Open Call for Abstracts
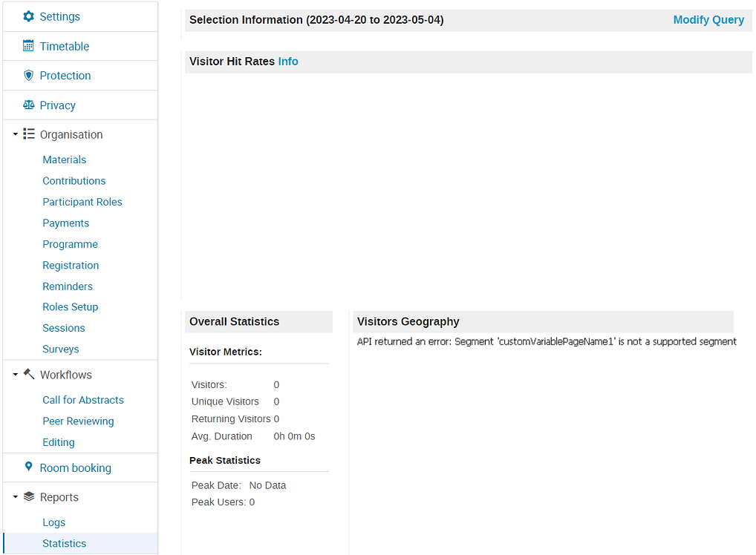The image size is (756, 555). pyautogui.click(x=83, y=400)
